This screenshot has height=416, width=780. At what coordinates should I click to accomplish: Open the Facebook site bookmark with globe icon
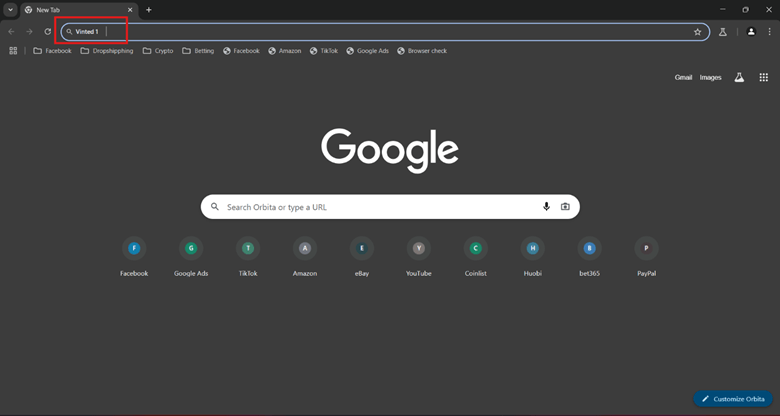click(242, 51)
